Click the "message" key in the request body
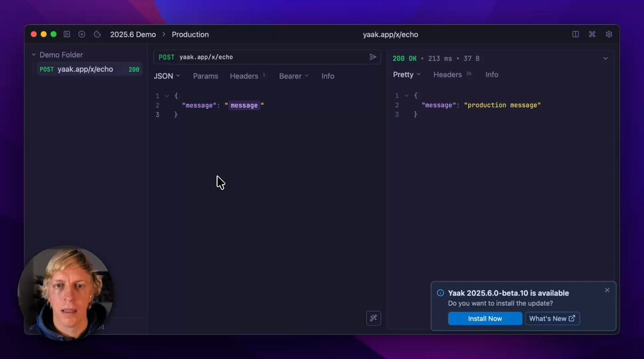 coord(199,105)
